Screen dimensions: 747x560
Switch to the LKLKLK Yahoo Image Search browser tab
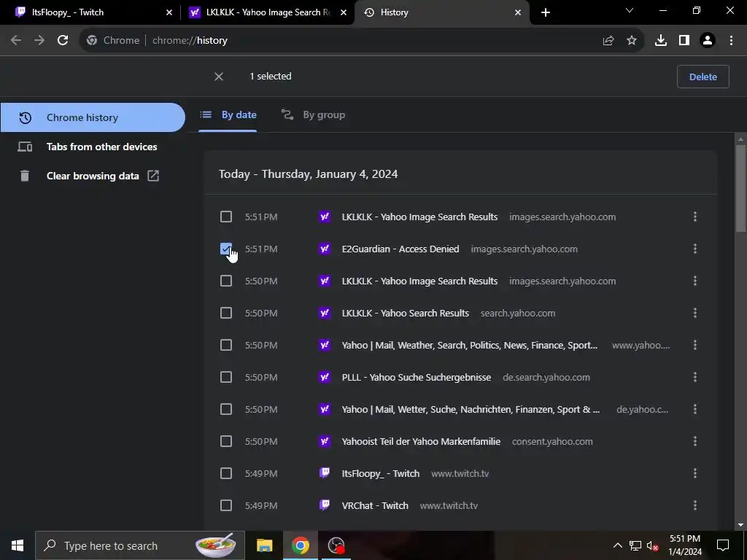pyautogui.click(x=267, y=12)
